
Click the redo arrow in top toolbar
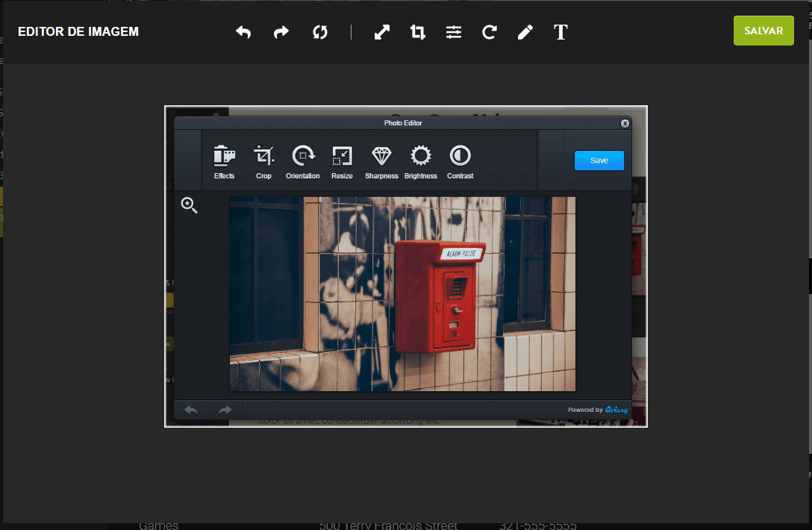point(281,32)
